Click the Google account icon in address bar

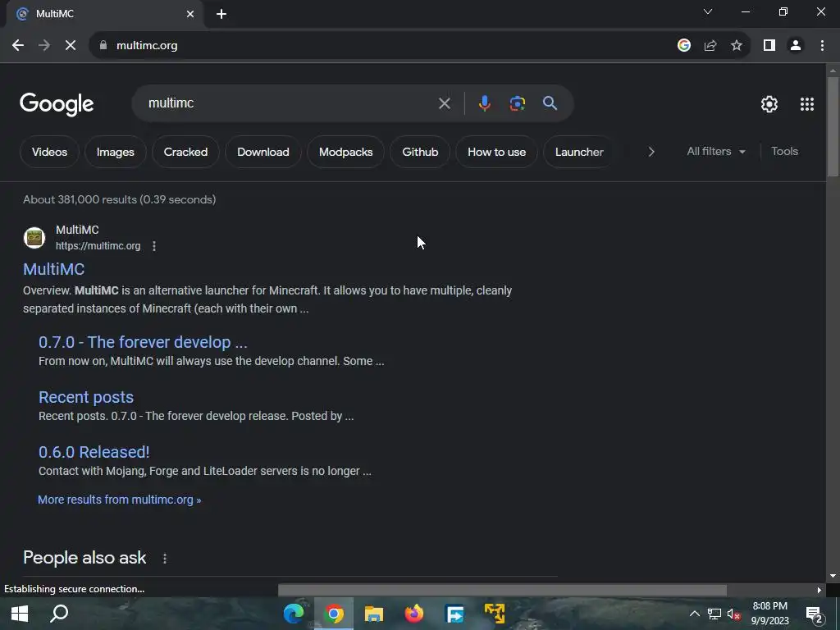[x=683, y=46]
